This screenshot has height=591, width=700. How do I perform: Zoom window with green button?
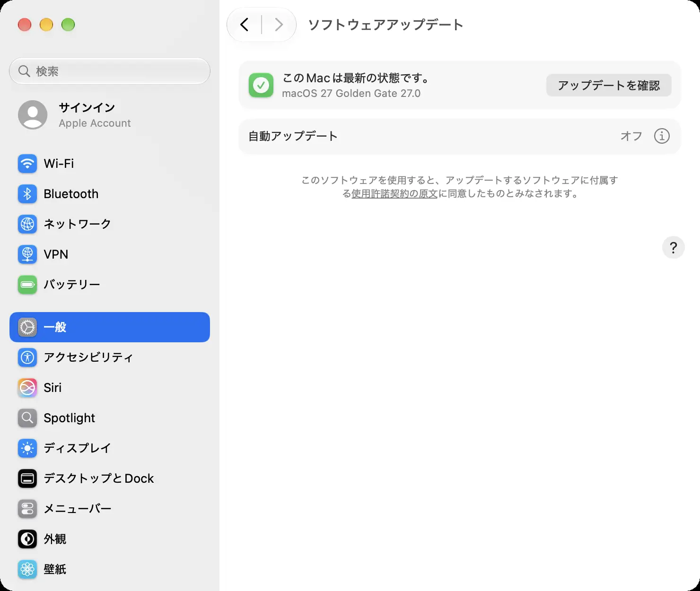[68, 25]
